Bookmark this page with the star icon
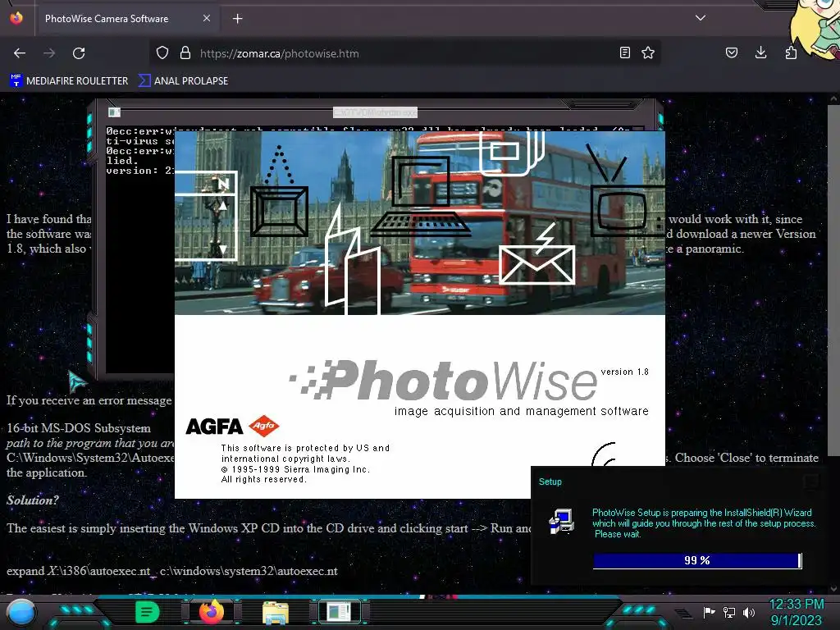 pos(648,52)
